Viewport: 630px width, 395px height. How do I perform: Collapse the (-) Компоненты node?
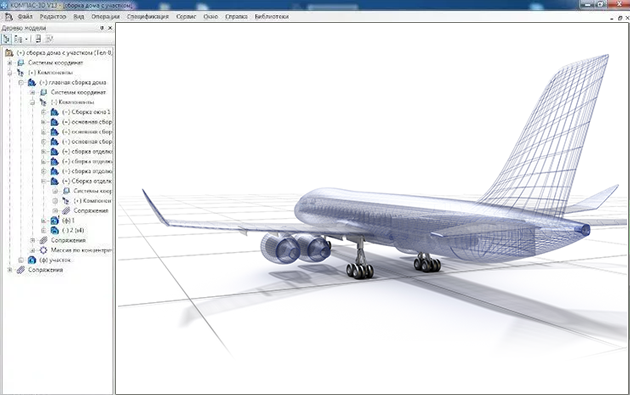[x=33, y=102]
